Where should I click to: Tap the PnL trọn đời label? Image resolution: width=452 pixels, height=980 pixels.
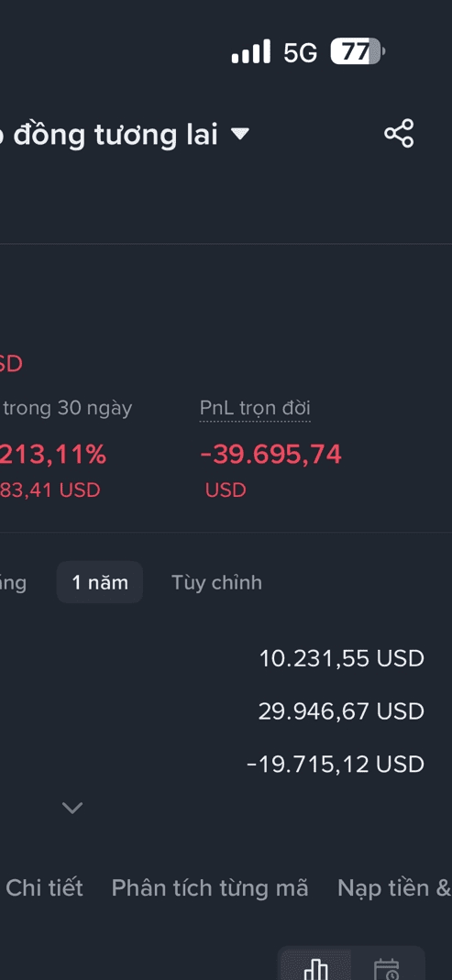(x=255, y=408)
